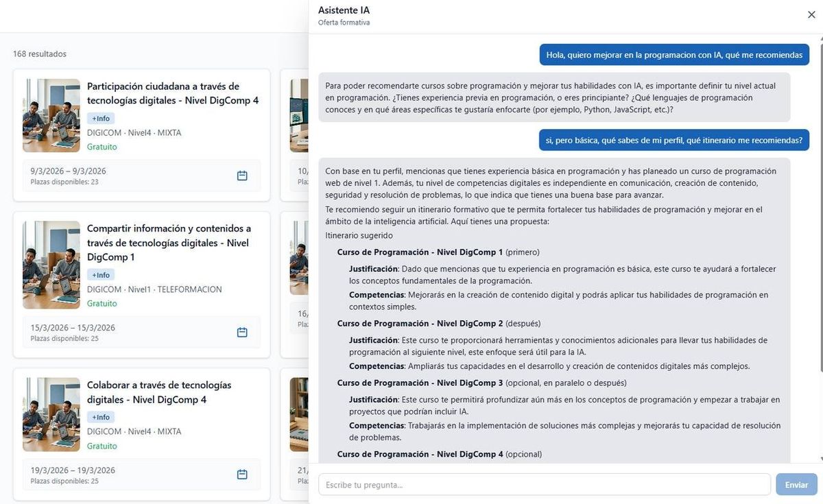Click 'Itinerario sugerido' heading in chat
The height and width of the screenshot is (504, 823).
359,235
